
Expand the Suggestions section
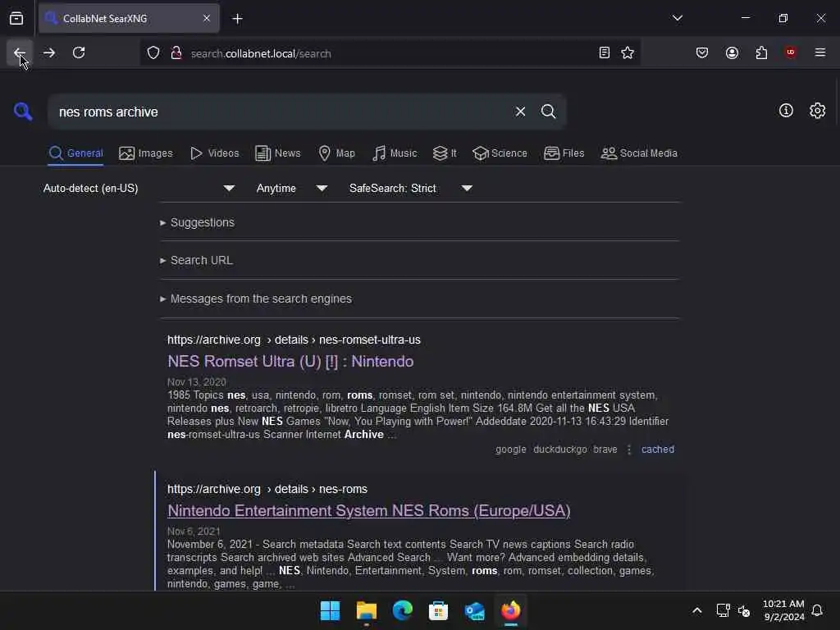tap(197, 223)
